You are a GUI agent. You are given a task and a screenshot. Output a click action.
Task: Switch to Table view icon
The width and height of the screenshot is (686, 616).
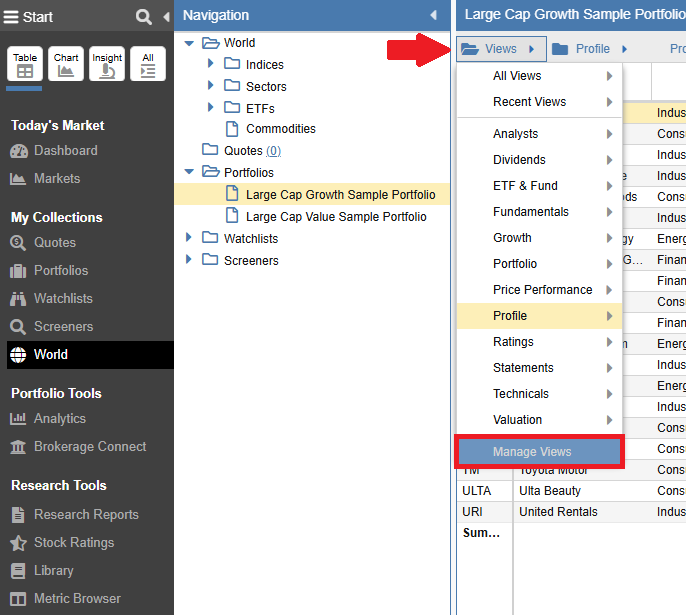pos(25,64)
